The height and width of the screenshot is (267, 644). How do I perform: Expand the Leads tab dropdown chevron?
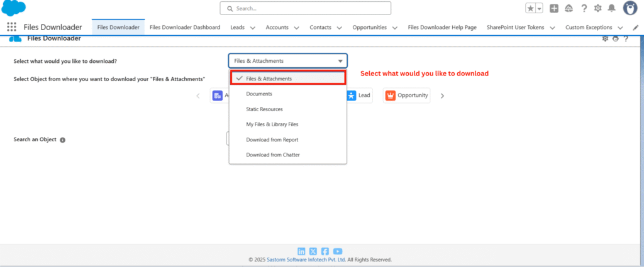[x=253, y=28]
